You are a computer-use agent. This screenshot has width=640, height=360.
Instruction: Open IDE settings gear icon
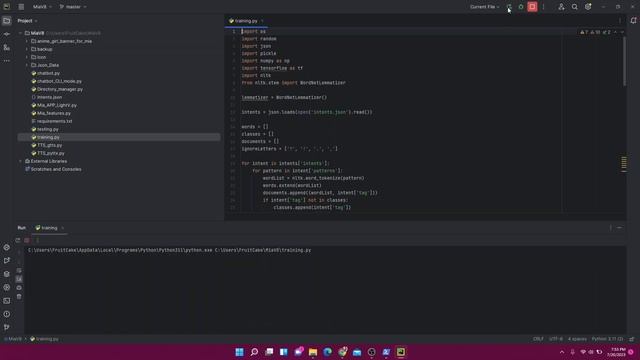588,7
